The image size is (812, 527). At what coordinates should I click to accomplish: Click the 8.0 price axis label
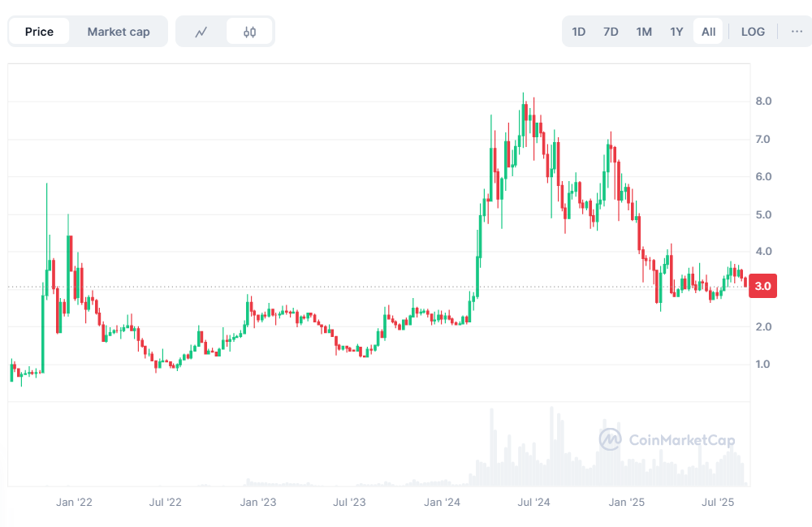(x=763, y=102)
